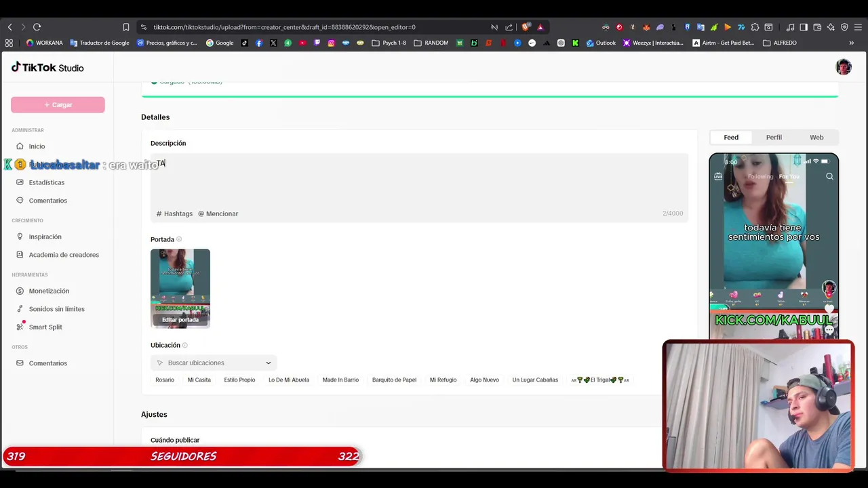Share this page icon in address bar

[509, 27]
